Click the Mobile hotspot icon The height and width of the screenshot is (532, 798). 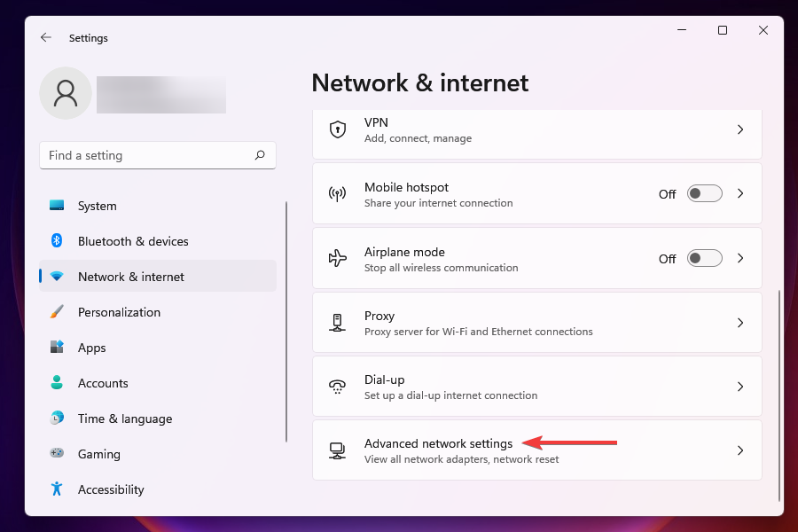337,194
